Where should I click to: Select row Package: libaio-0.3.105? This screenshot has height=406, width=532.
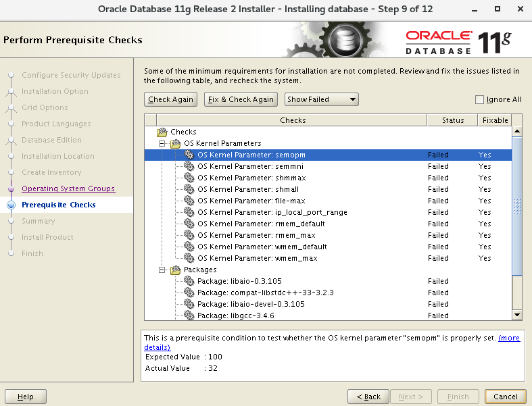[328, 281]
